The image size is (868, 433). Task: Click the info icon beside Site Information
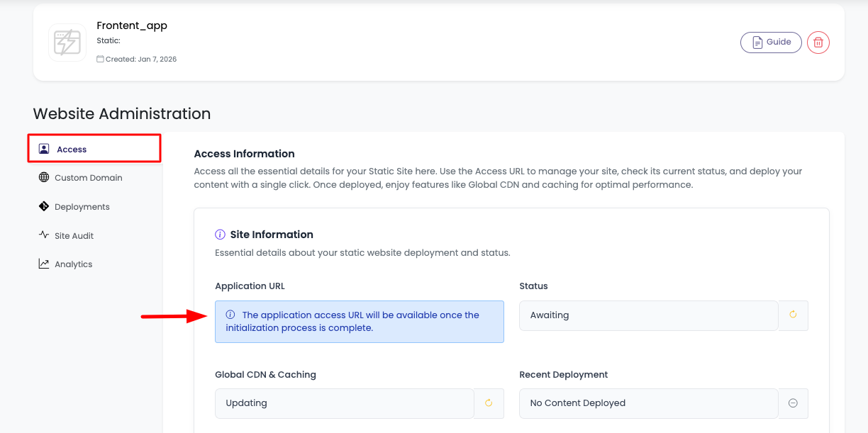click(x=220, y=235)
